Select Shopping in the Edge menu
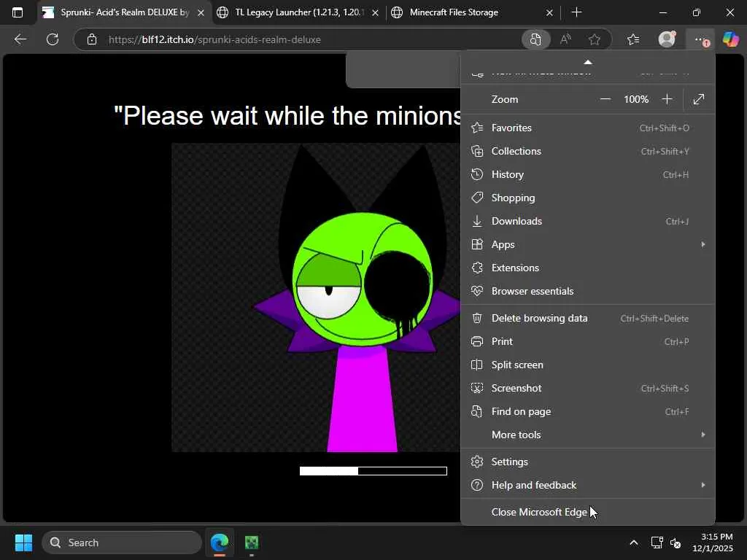The image size is (747, 560). pos(587,198)
